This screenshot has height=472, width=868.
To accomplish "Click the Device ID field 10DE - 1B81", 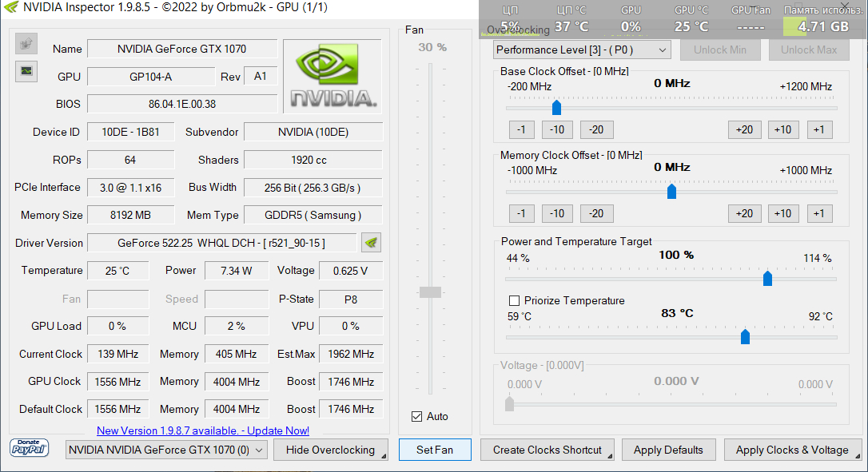I will [130, 133].
